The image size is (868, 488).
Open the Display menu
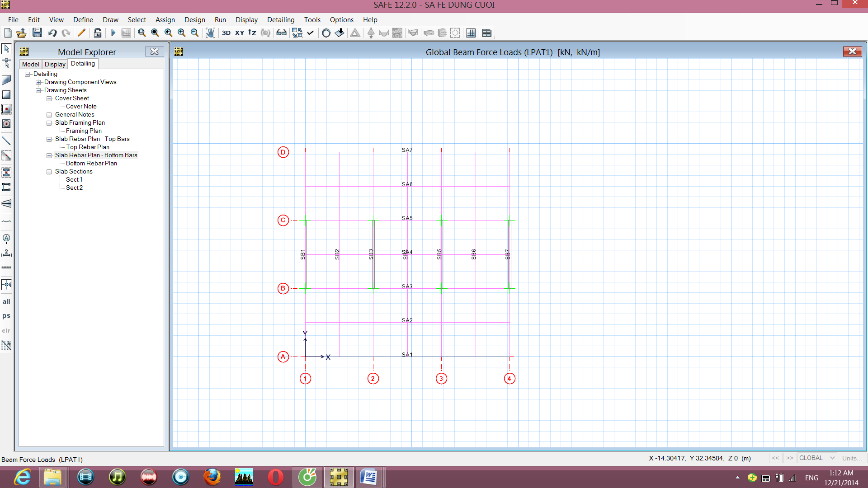pyautogui.click(x=246, y=19)
